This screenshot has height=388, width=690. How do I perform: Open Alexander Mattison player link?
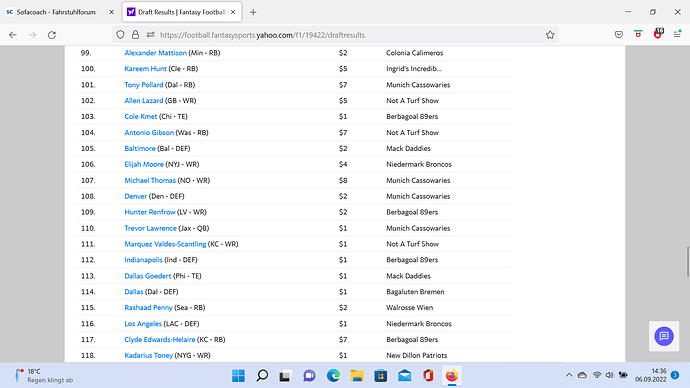coord(155,53)
